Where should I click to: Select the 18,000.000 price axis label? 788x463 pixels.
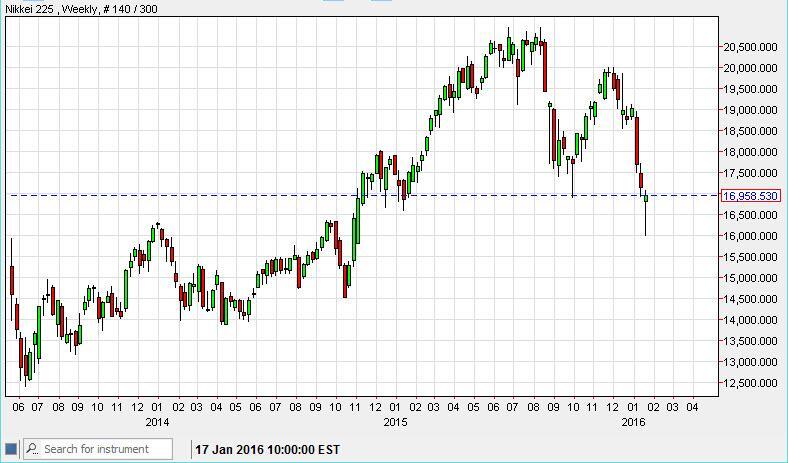tap(751, 152)
